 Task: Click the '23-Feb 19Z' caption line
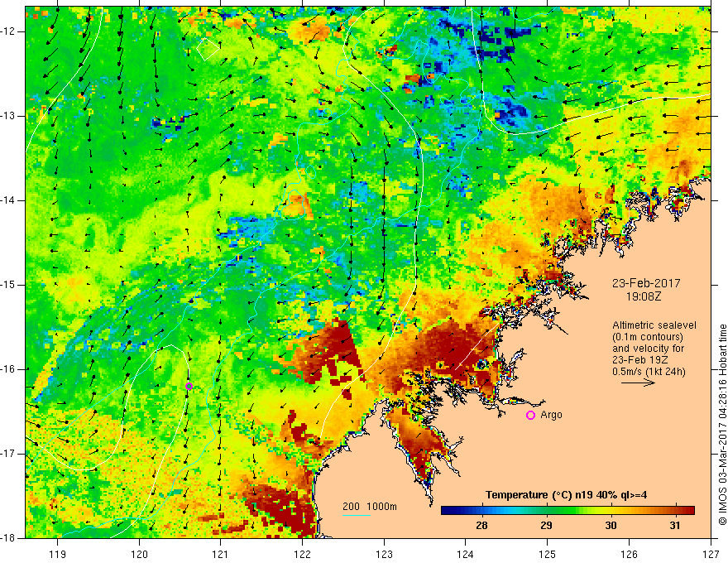tap(637, 360)
